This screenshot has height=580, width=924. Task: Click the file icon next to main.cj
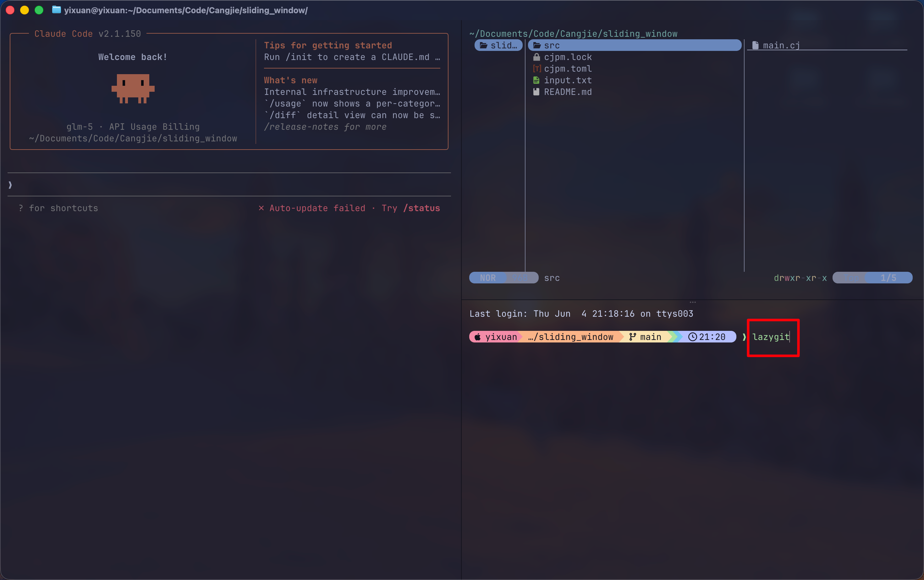point(755,45)
